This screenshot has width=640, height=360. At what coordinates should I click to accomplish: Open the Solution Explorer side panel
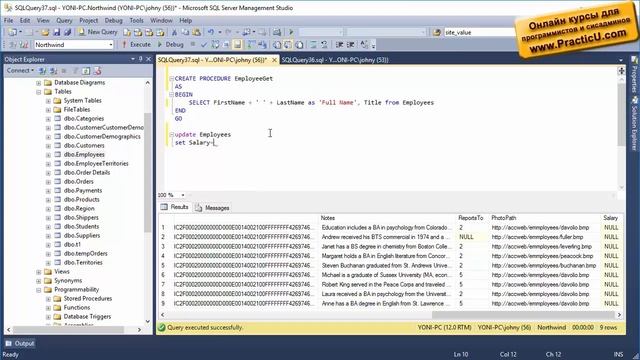click(634, 124)
